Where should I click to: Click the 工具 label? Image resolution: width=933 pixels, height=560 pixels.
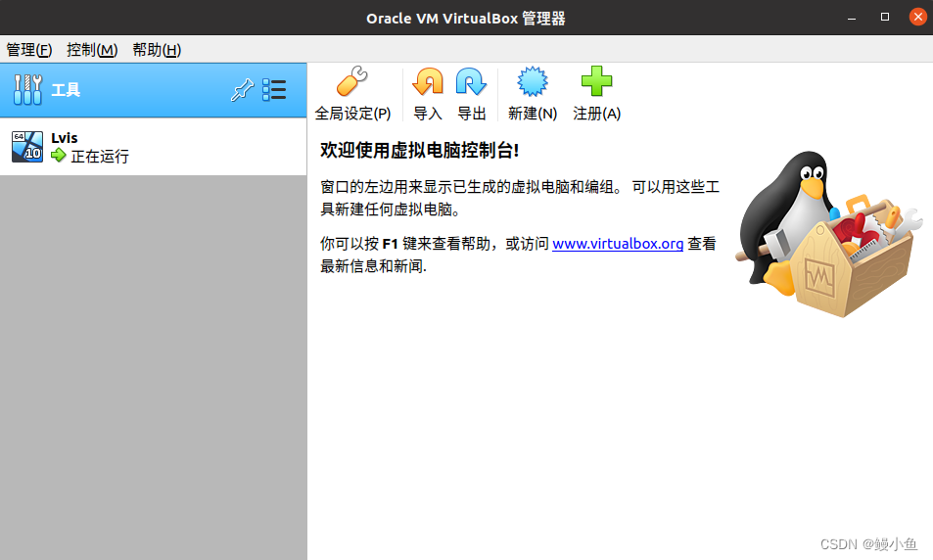coord(66,90)
